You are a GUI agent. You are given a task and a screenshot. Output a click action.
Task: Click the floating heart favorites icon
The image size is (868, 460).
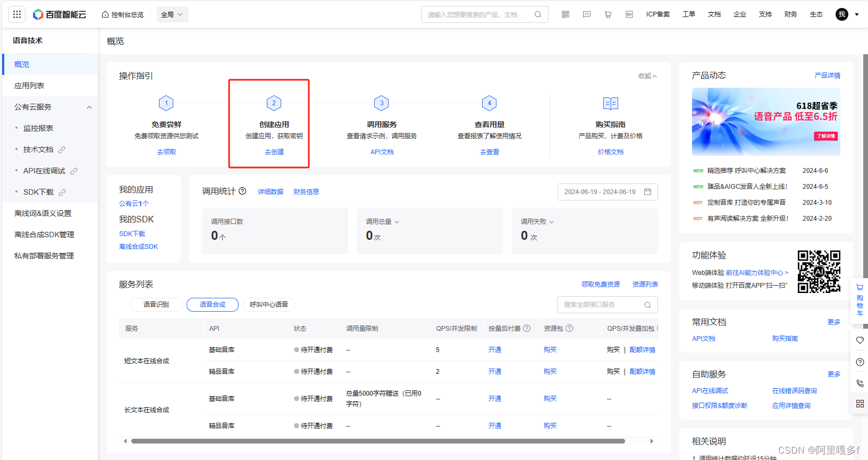[859, 340]
